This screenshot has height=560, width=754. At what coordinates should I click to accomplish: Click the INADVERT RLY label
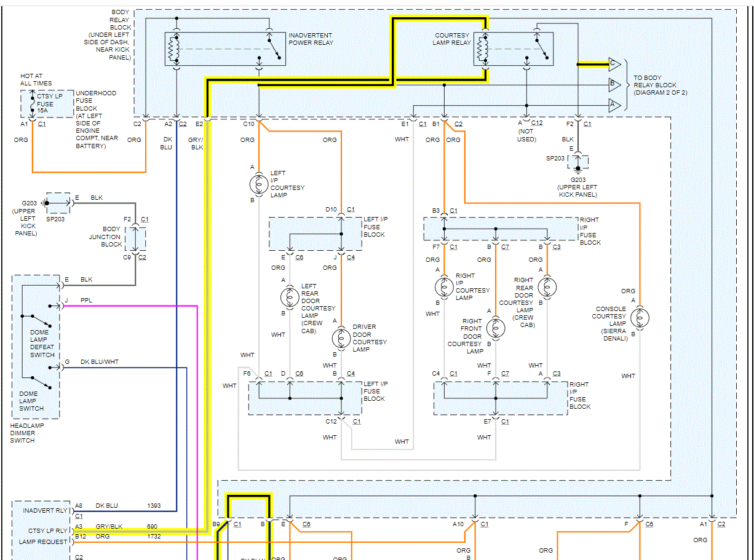click(x=45, y=510)
